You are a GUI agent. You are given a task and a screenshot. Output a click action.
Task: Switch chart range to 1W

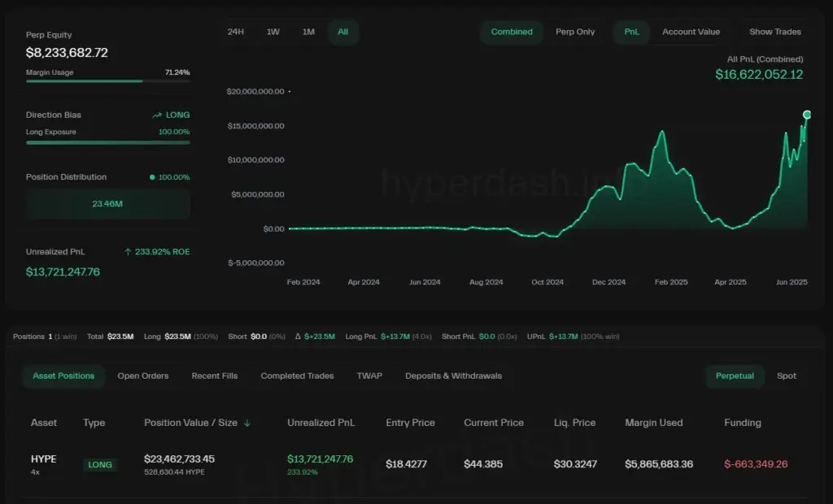(x=273, y=32)
